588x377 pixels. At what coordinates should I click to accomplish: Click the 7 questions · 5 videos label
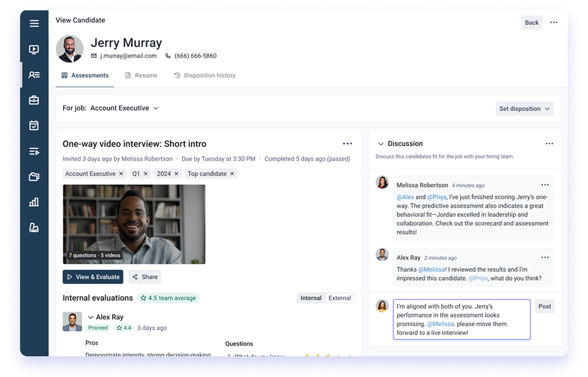(94, 255)
